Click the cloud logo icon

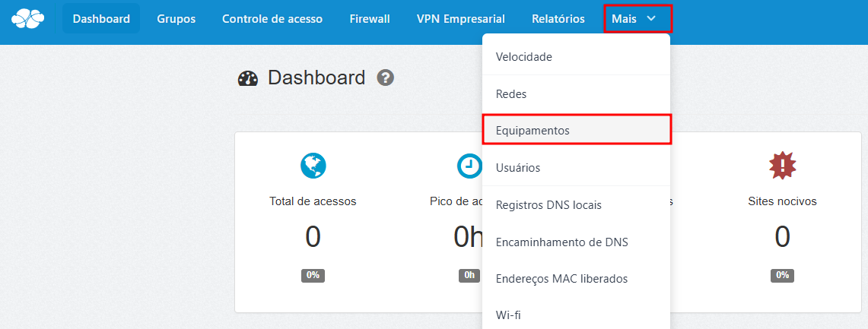(27, 18)
